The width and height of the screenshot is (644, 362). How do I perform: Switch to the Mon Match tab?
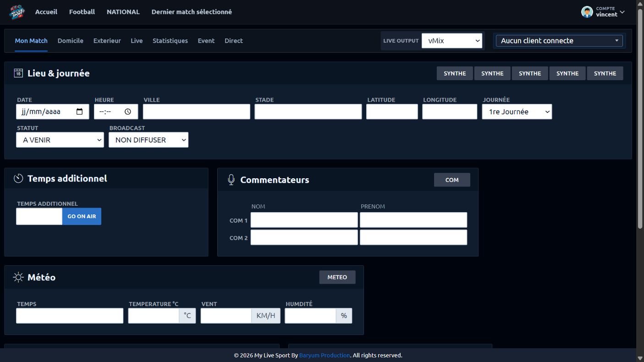click(x=31, y=41)
